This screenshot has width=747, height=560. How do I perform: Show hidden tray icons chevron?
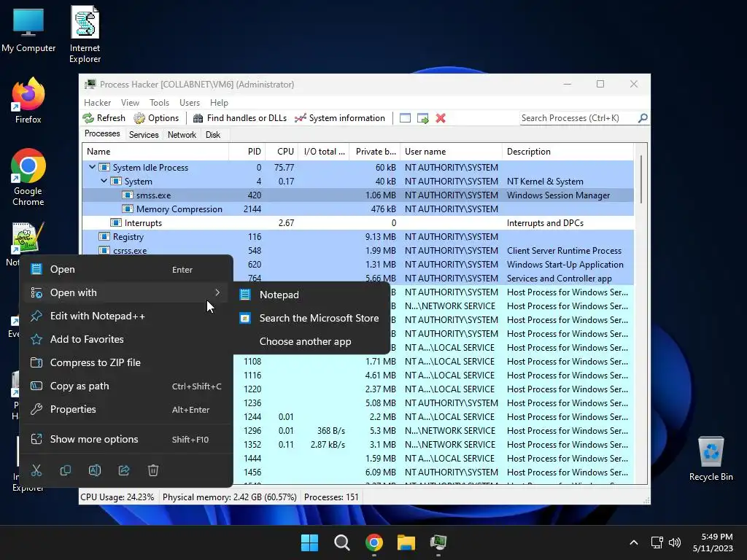pyautogui.click(x=634, y=542)
